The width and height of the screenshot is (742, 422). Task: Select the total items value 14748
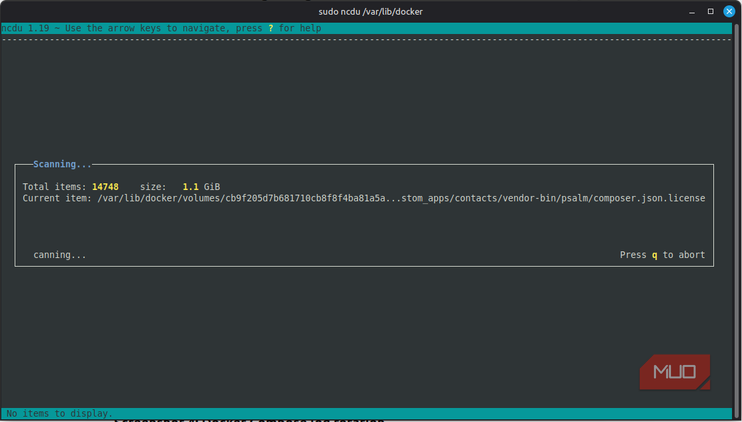point(105,187)
